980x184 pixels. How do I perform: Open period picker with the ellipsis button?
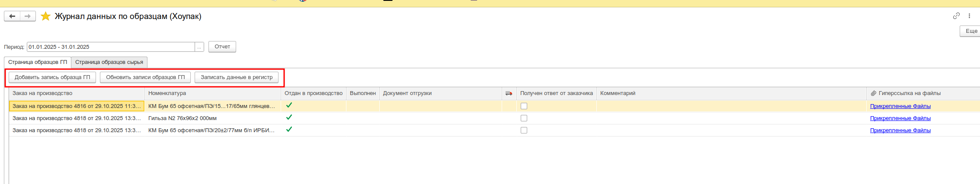pyautogui.click(x=199, y=47)
